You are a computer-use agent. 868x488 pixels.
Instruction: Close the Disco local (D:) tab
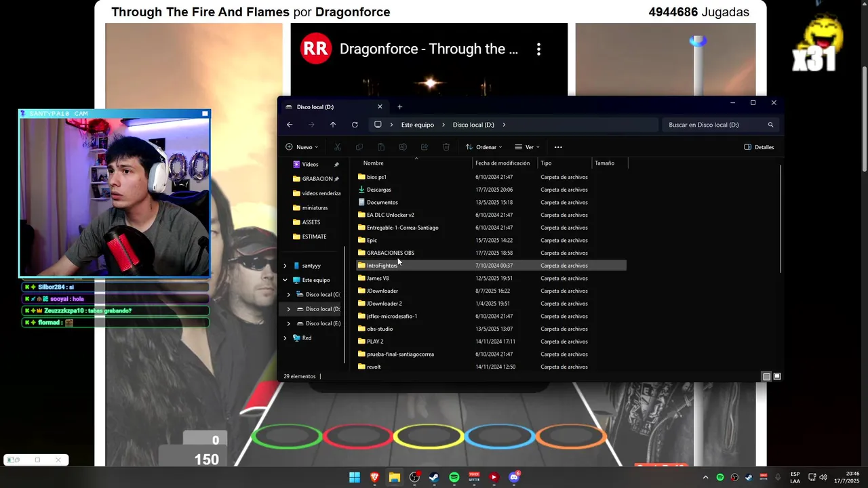(380, 106)
